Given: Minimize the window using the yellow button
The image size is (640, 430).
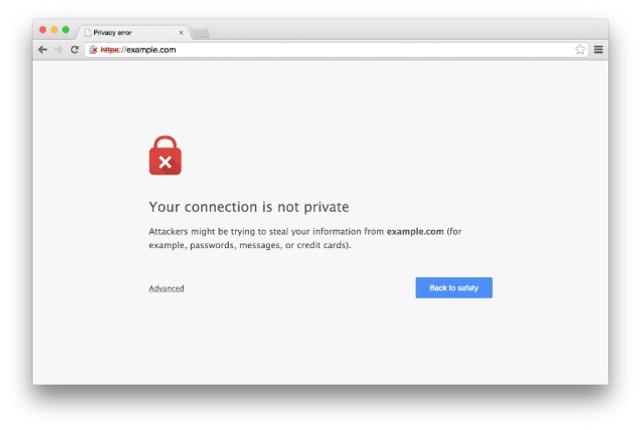Looking at the screenshot, I should [54, 30].
